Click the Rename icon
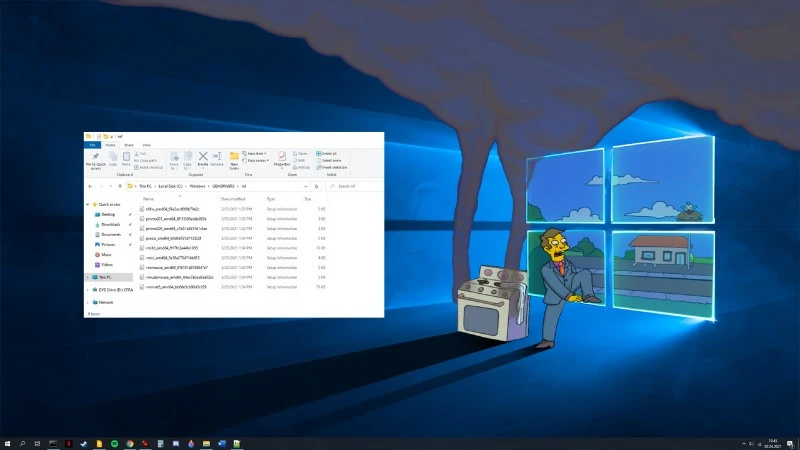This screenshot has width=800, height=450. click(x=217, y=156)
